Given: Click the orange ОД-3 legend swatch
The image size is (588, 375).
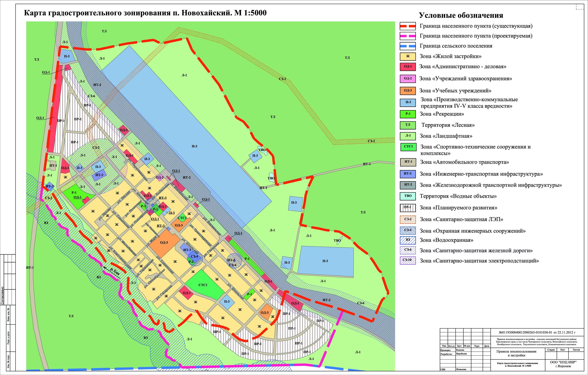Looking at the screenshot, I should 407,90.
